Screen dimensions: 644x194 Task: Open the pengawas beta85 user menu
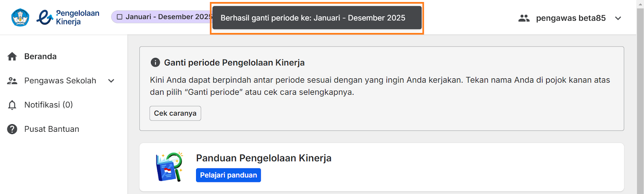click(x=570, y=18)
